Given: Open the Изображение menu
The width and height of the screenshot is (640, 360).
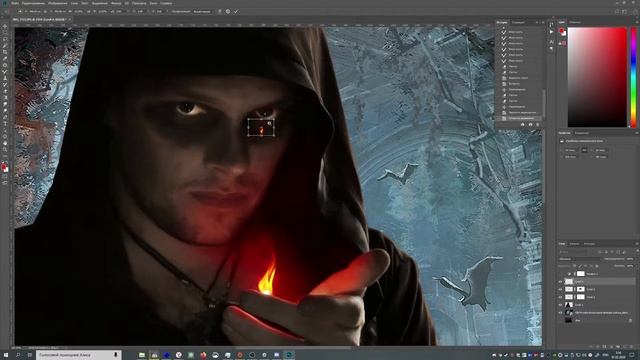Looking at the screenshot, I should (58, 3).
